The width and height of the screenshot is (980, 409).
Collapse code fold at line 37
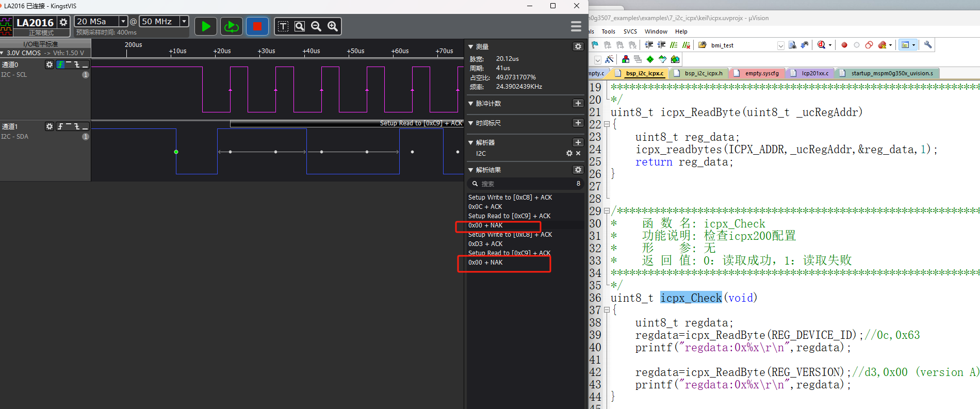(607, 310)
